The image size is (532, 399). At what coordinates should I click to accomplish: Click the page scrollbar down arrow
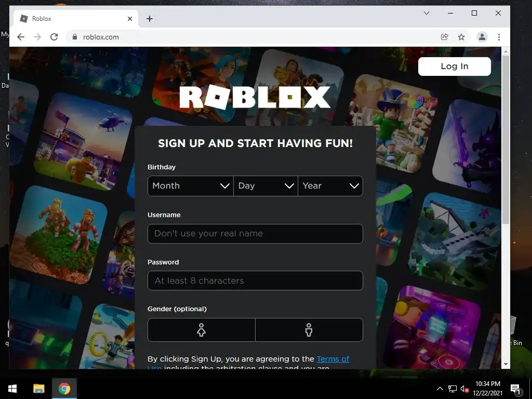pyautogui.click(x=506, y=364)
